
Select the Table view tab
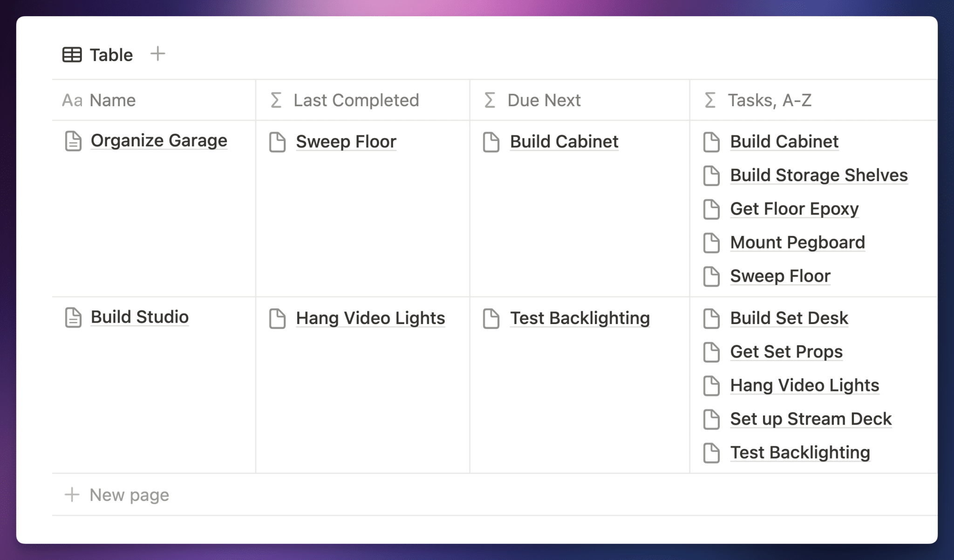click(111, 55)
